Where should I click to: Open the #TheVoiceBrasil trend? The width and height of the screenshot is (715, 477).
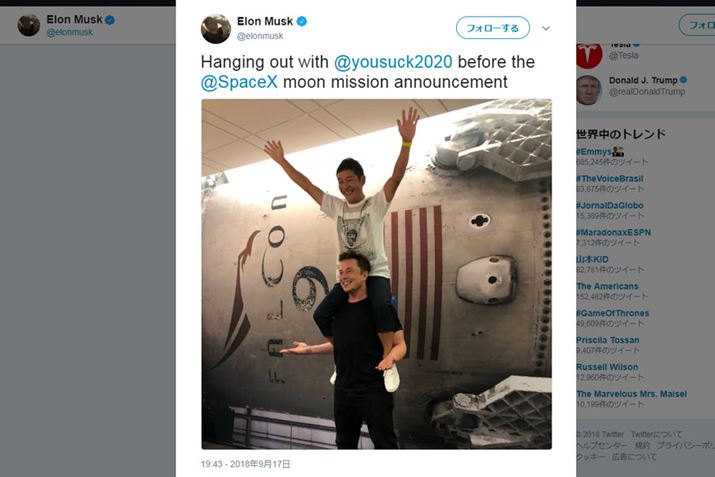609,178
